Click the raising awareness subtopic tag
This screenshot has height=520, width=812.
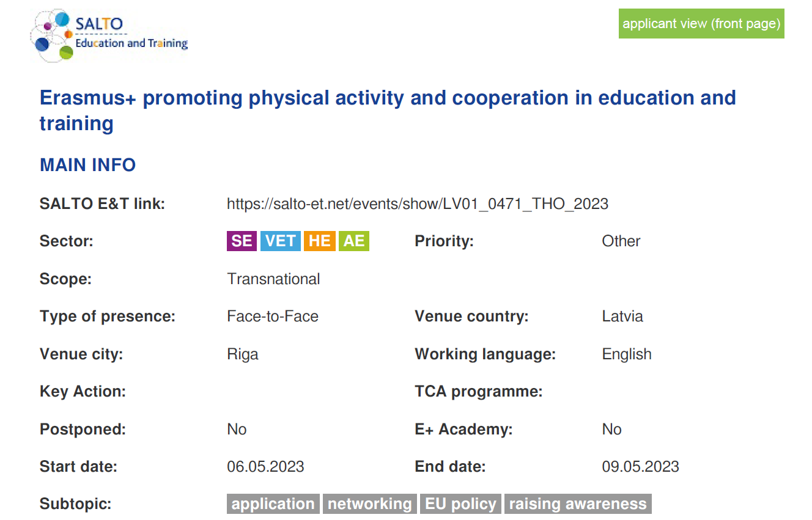coord(578,504)
